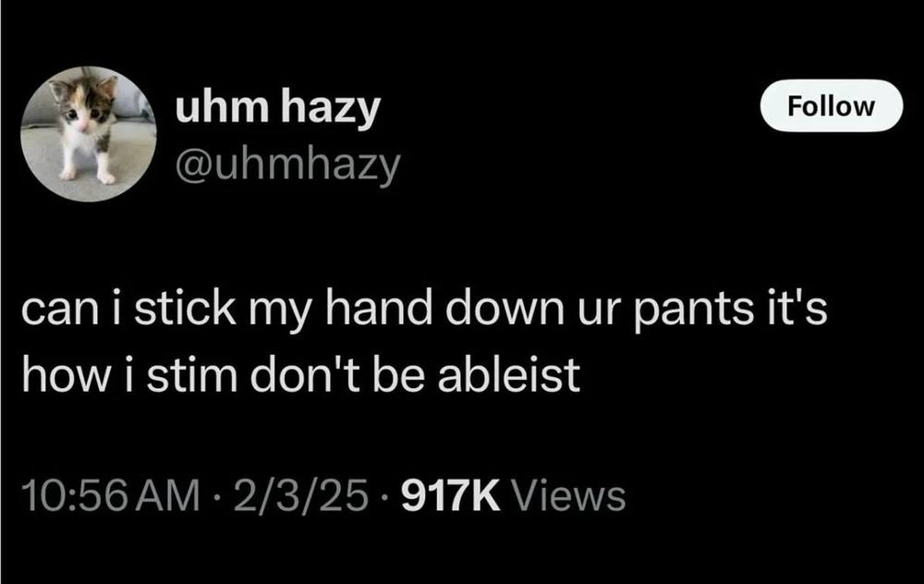
Task: Open the uhm hazy display name
Action: click(x=277, y=108)
